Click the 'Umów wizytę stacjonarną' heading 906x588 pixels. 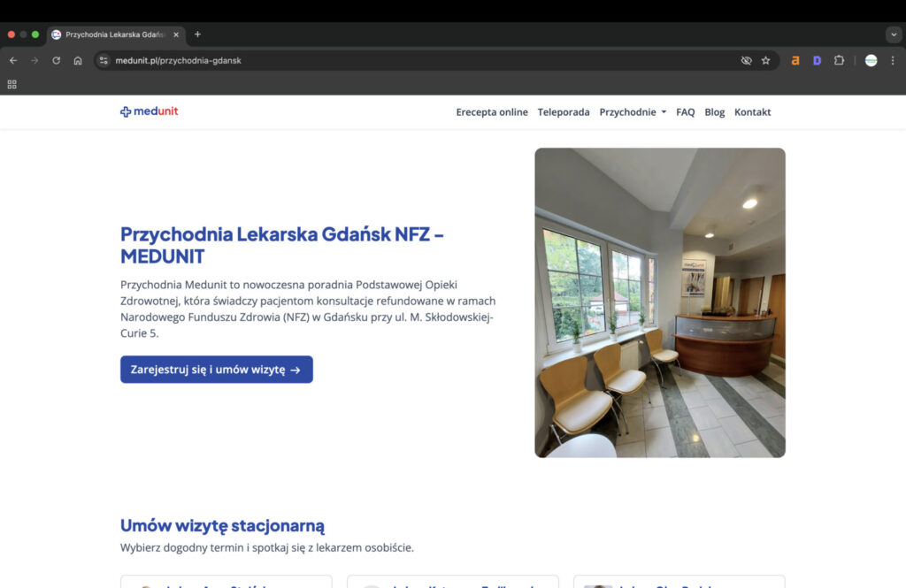[222, 525]
